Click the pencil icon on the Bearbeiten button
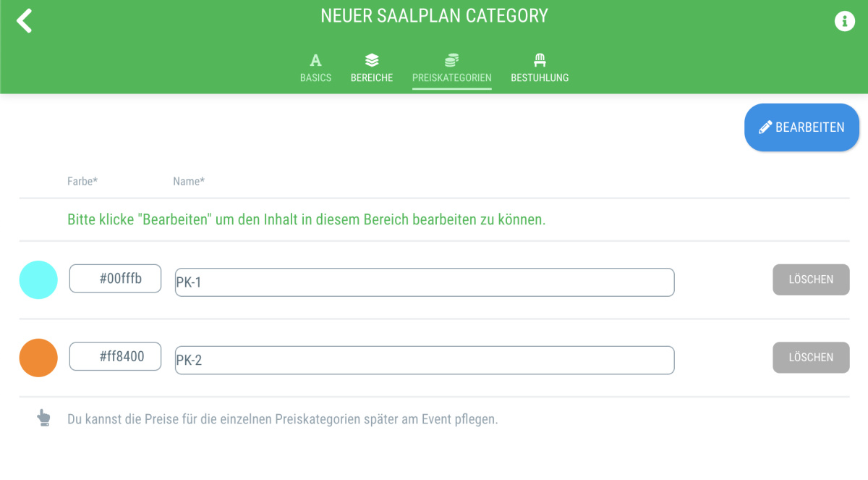 765,127
